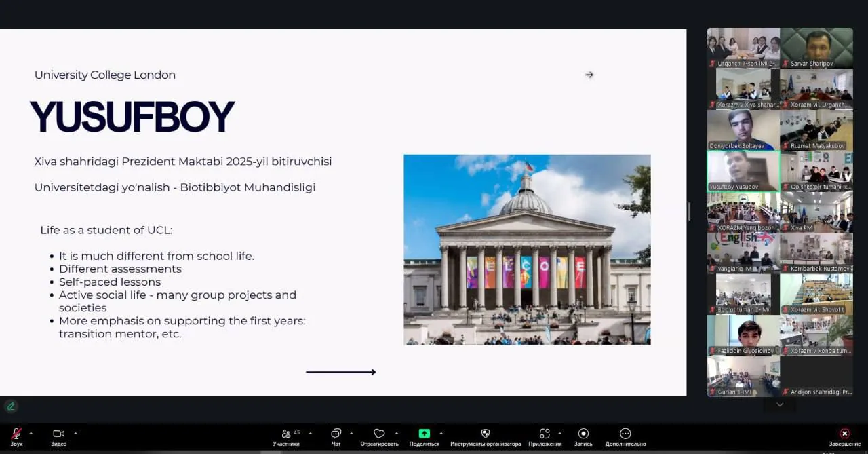Click 'Universitetdagi yo'nalish - Biotibbiyot Muhandisligi' line
The height and width of the screenshot is (454, 868).
click(175, 187)
